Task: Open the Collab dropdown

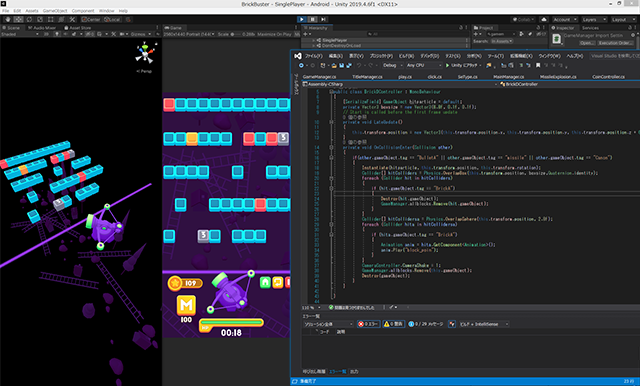Action: [x=524, y=19]
